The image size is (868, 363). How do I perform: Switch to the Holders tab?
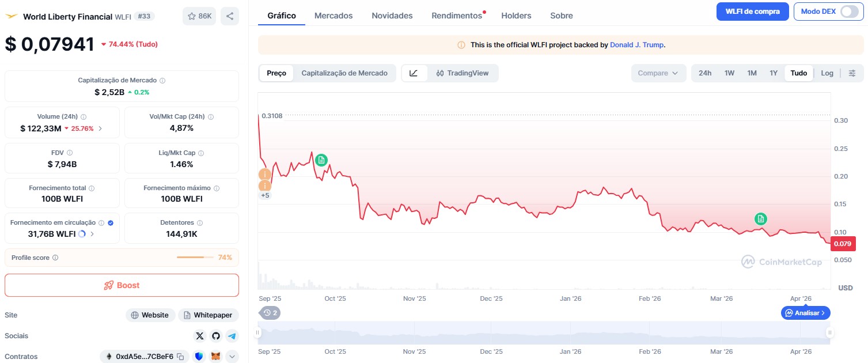(516, 16)
